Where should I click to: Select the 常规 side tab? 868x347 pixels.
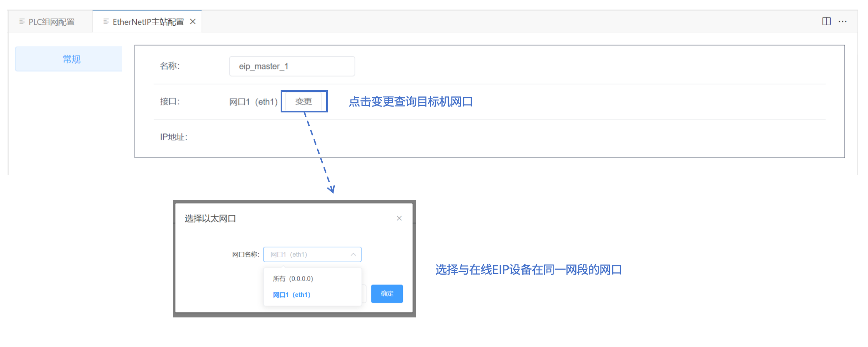pyautogui.click(x=69, y=59)
